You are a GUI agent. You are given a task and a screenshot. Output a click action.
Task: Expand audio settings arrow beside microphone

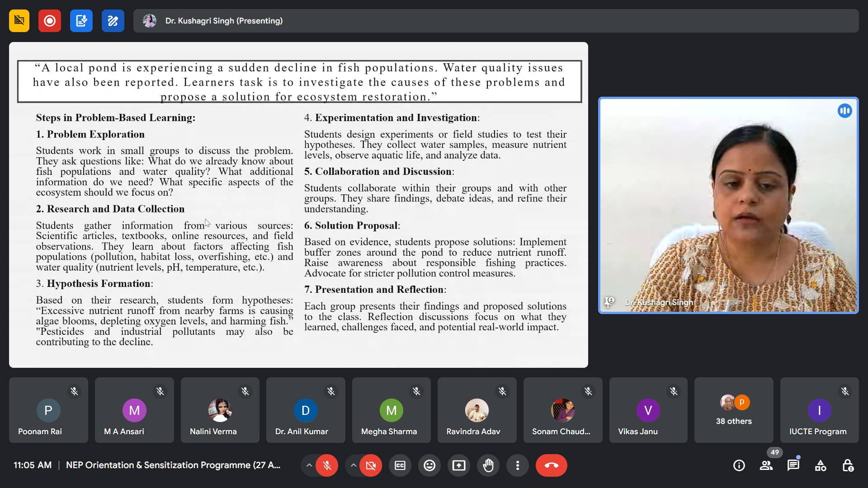pyautogui.click(x=309, y=465)
